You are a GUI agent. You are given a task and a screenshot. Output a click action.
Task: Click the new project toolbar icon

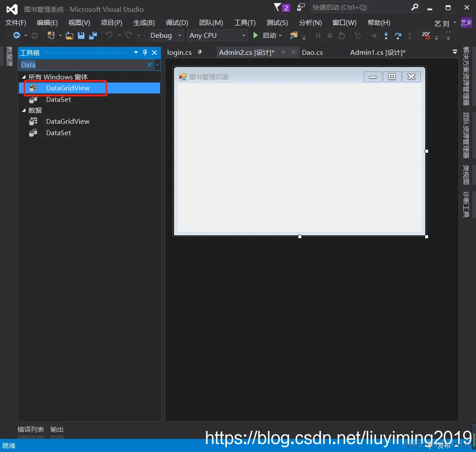pyautogui.click(x=51, y=36)
